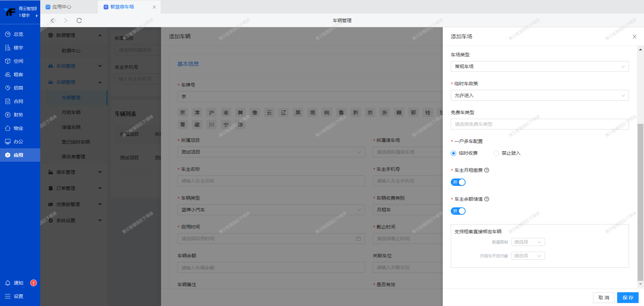Open the notification bell in sidebar
Image resolution: width=644 pixels, height=306 pixels.
tap(8, 283)
